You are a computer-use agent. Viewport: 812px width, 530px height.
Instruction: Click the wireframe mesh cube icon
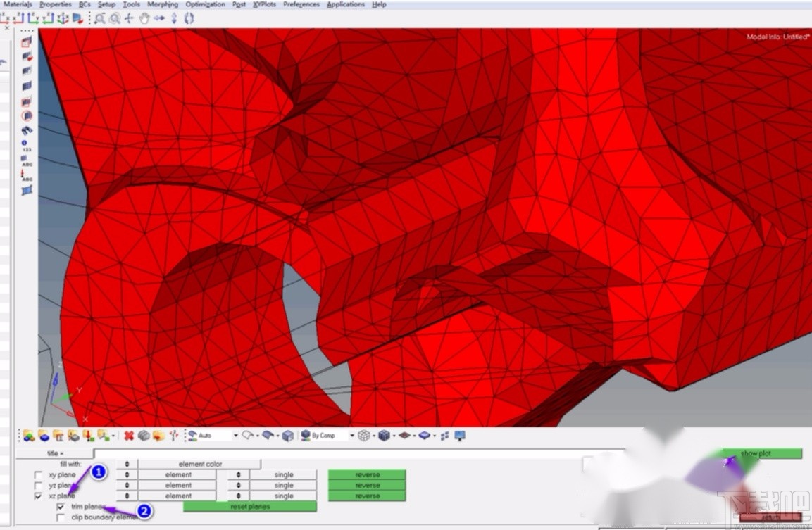pyautogui.click(x=363, y=436)
